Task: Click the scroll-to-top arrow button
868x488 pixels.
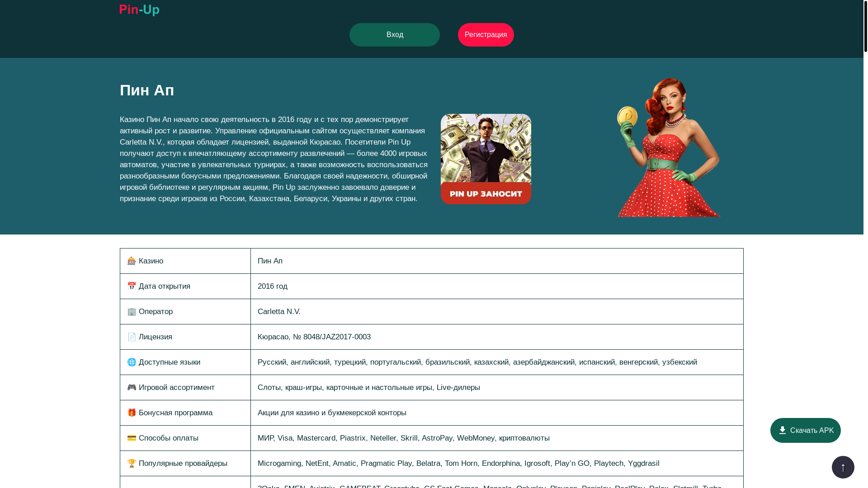Action: click(843, 467)
